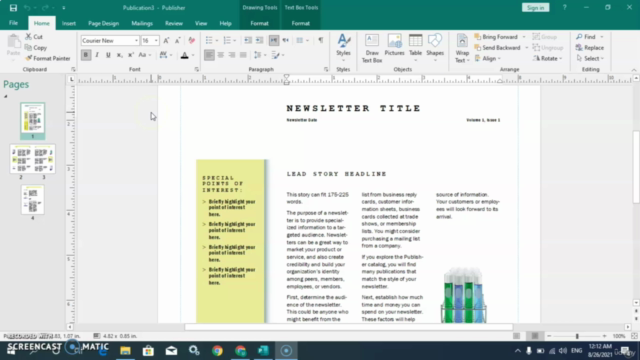
Task: Adjust the zoom slider handle
Action: coord(577,336)
